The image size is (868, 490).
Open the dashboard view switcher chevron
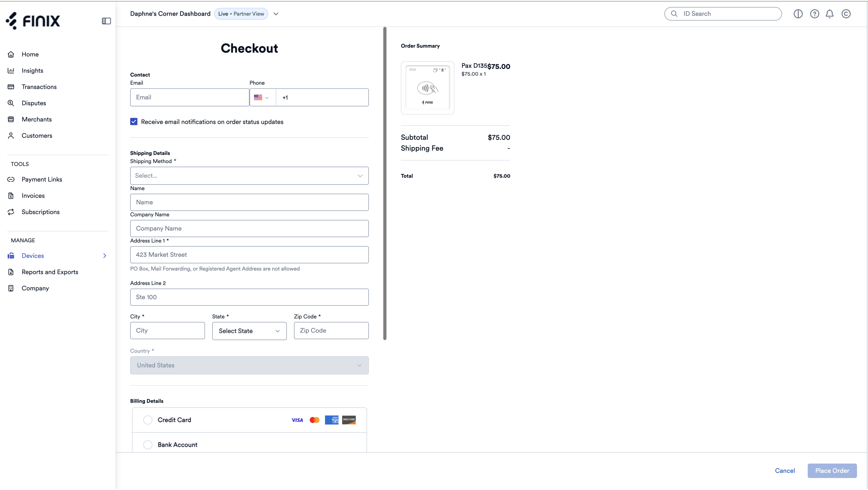pyautogui.click(x=276, y=14)
